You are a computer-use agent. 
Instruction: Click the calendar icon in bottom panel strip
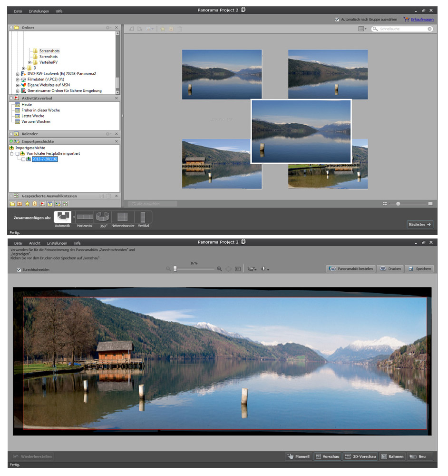50,204
